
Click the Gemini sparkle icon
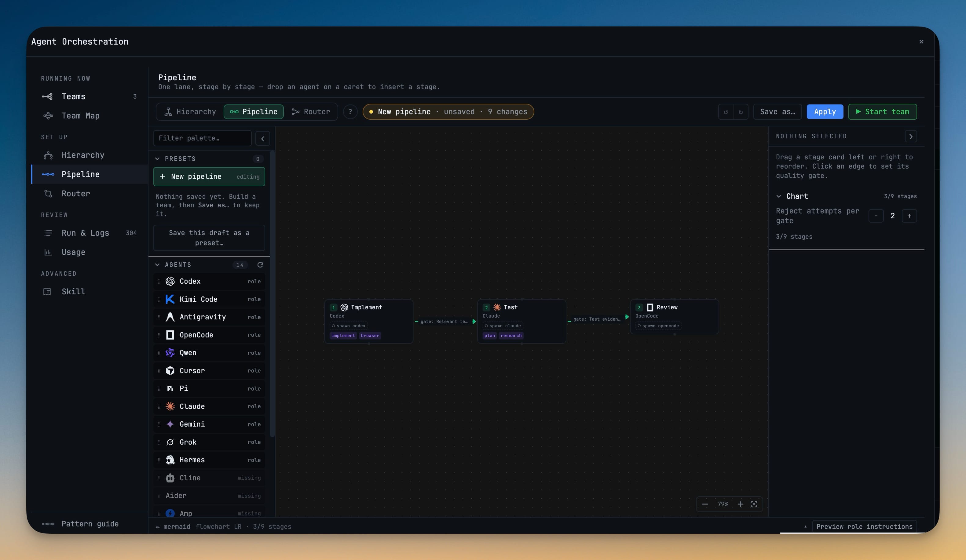[170, 424]
